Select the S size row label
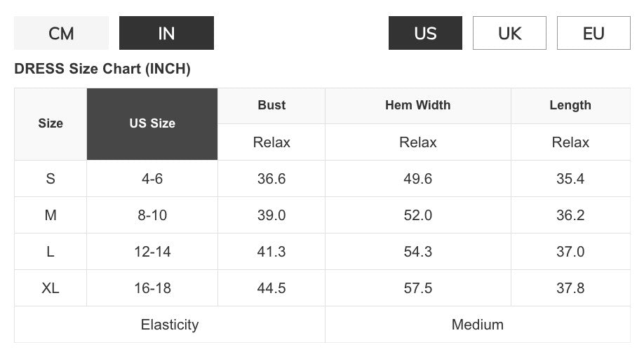Screen dimensions: 644x359 point(51,179)
